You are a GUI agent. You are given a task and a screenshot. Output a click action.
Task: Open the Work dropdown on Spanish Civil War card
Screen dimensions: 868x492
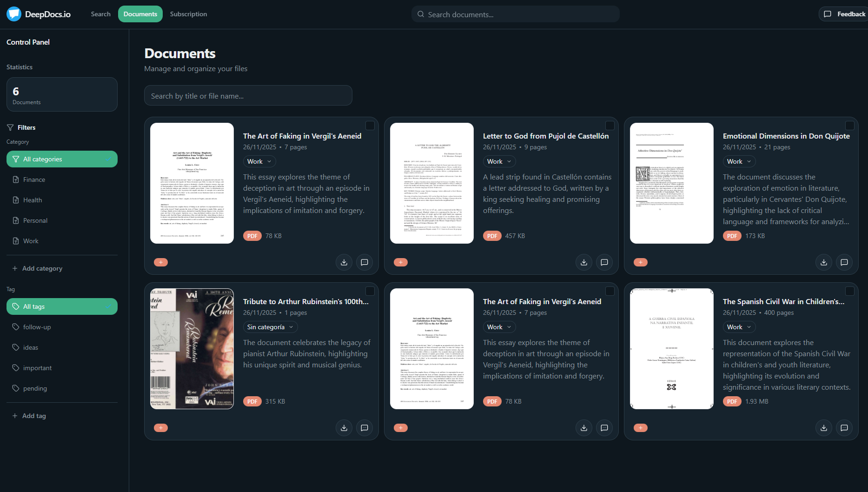738,327
